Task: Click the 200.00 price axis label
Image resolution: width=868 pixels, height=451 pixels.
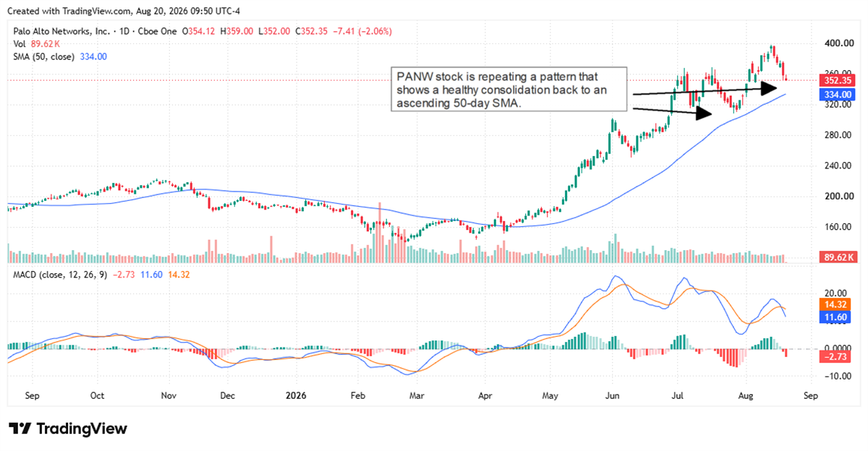Action: (x=838, y=197)
